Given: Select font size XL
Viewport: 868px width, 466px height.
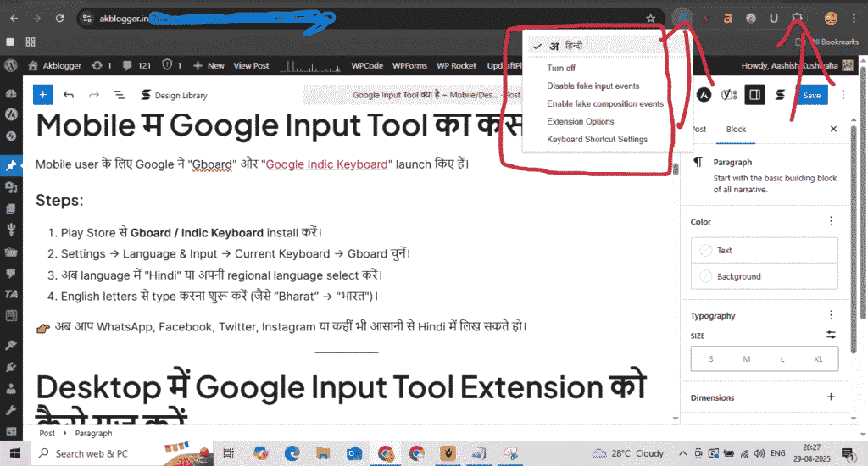Looking at the screenshot, I should (x=818, y=358).
